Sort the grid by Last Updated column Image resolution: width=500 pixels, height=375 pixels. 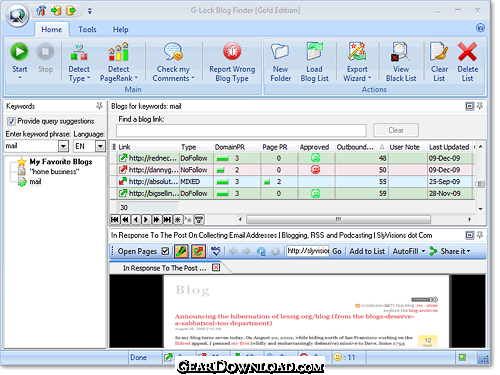pos(449,147)
